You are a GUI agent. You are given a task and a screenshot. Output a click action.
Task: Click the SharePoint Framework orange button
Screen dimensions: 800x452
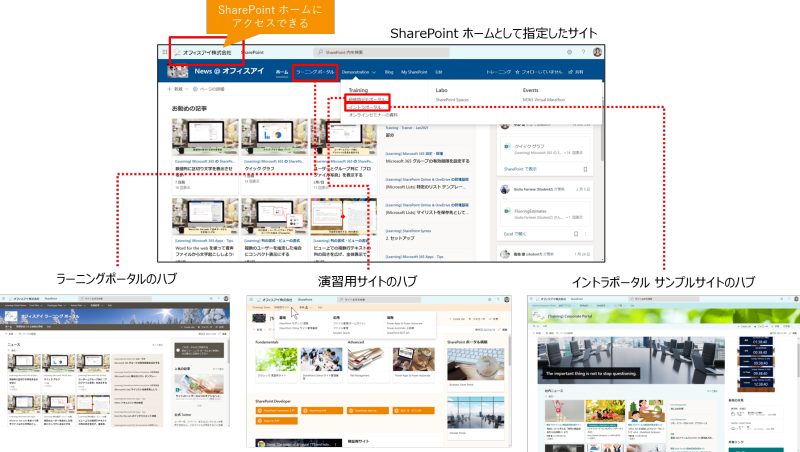point(276,410)
